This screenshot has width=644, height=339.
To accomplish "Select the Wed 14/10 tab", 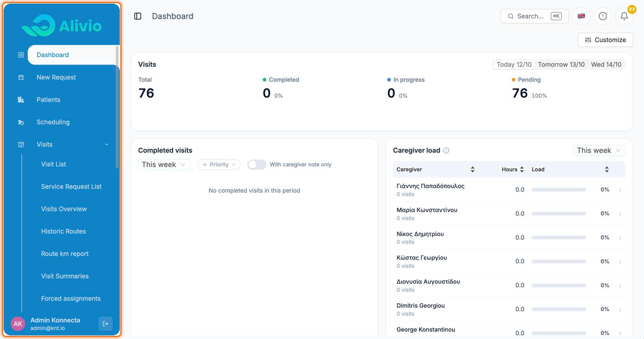I will tap(606, 64).
